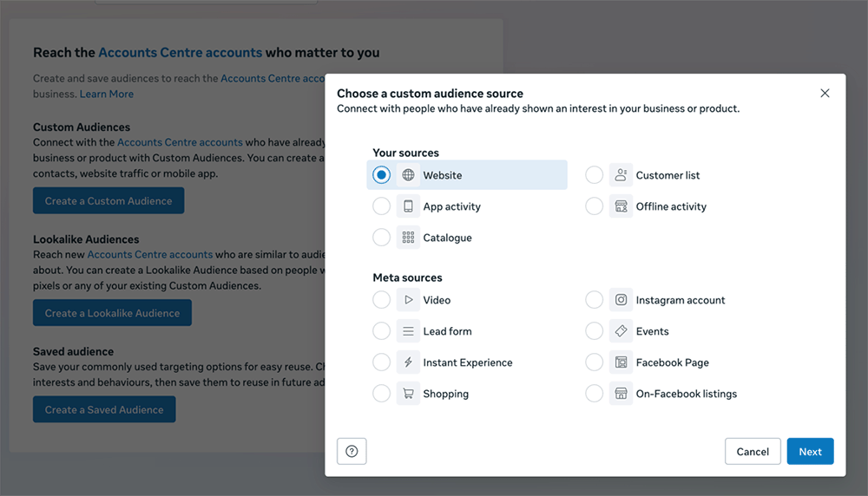Click the Saved audience heading
Image resolution: width=868 pixels, height=496 pixels.
pos(73,351)
